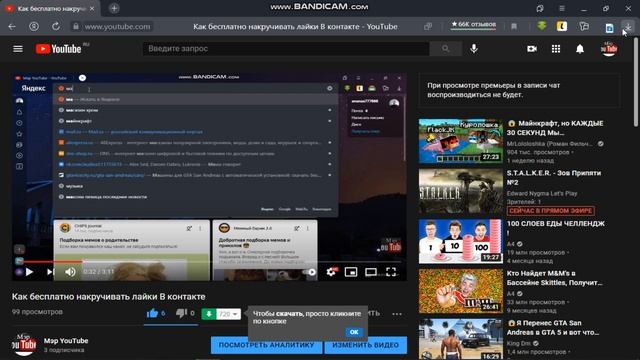Image resolution: width=640 pixels, height=360 pixels.
Task: Open the 100 СЛОЕВ ЕДЫ thumbnail
Action: point(460,241)
